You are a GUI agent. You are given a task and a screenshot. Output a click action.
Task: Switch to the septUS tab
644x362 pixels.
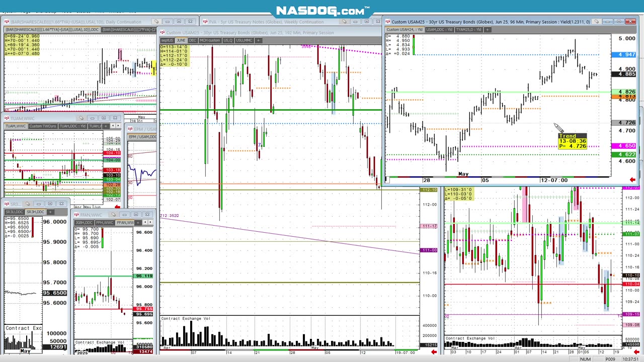click(167, 40)
